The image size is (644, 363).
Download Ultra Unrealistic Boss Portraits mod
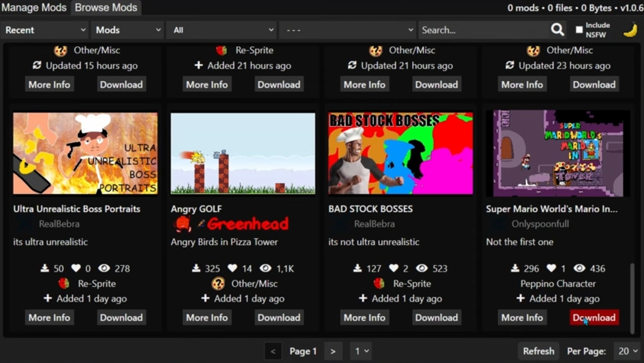click(x=121, y=317)
